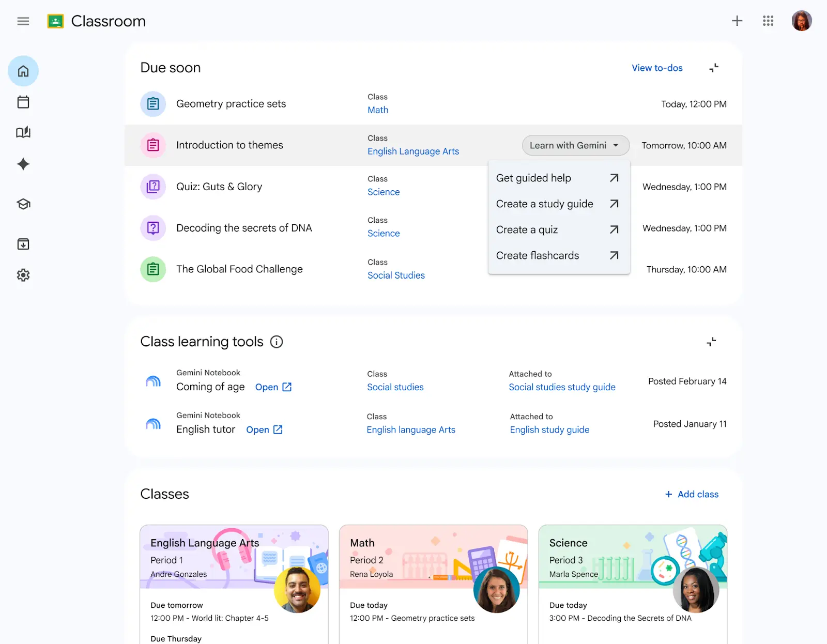Click Marla Spence teacher photo
827x644 pixels.
(x=696, y=590)
